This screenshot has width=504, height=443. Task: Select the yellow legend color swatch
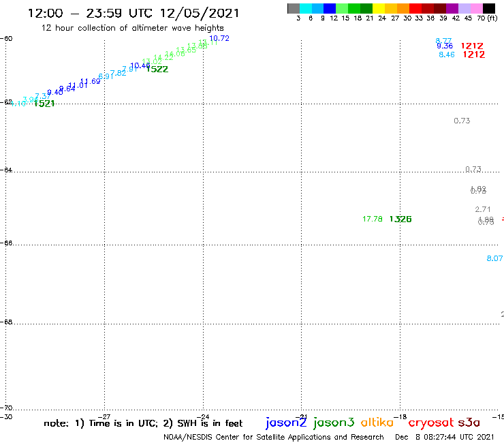tap(379, 8)
